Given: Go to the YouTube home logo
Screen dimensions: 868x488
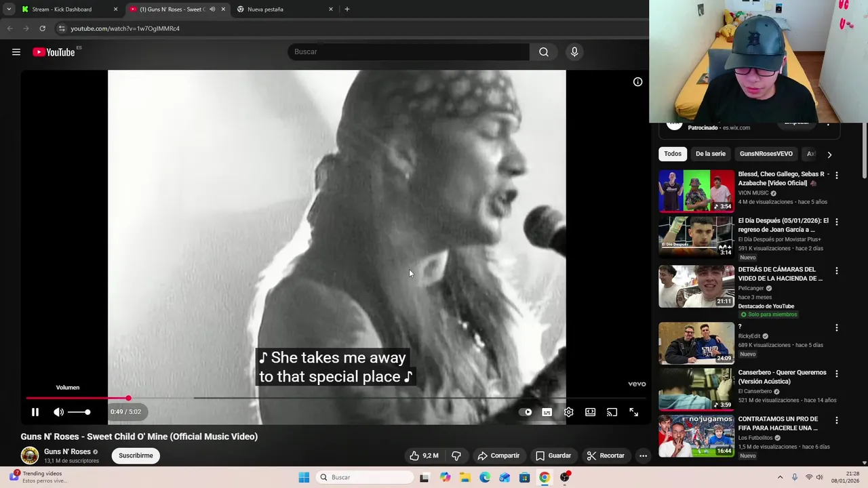Looking at the screenshot, I should tap(54, 52).
